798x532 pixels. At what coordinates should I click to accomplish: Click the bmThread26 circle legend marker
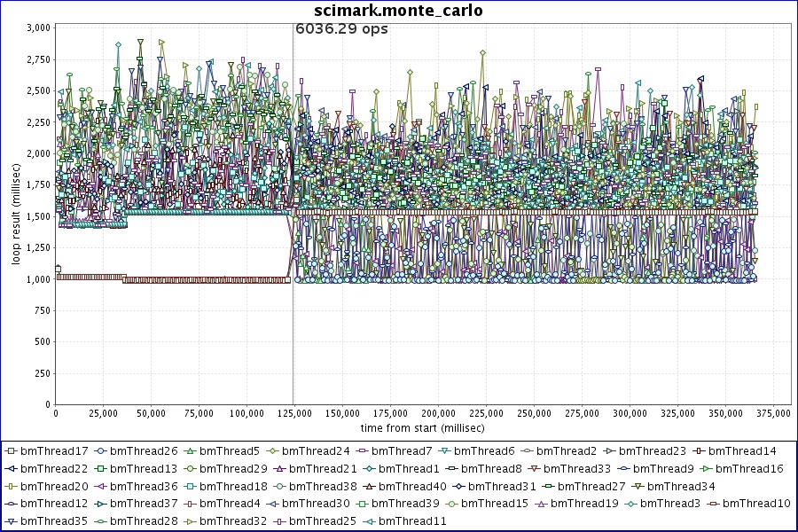tap(101, 451)
